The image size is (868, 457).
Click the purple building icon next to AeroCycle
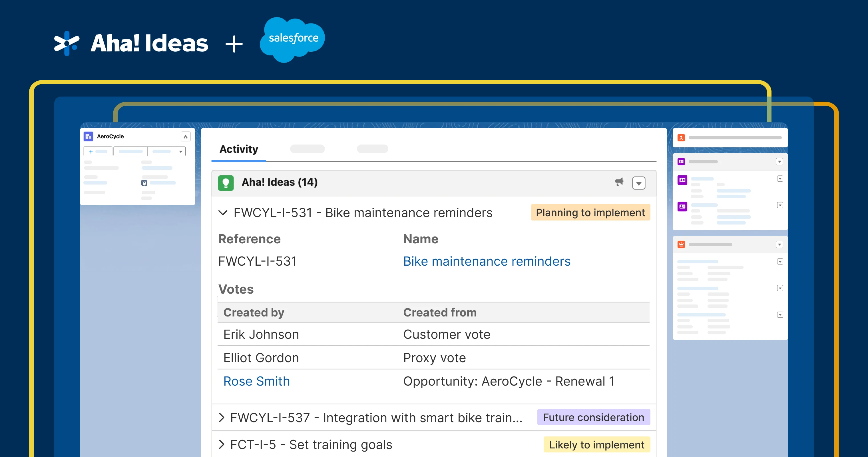click(88, 136)
